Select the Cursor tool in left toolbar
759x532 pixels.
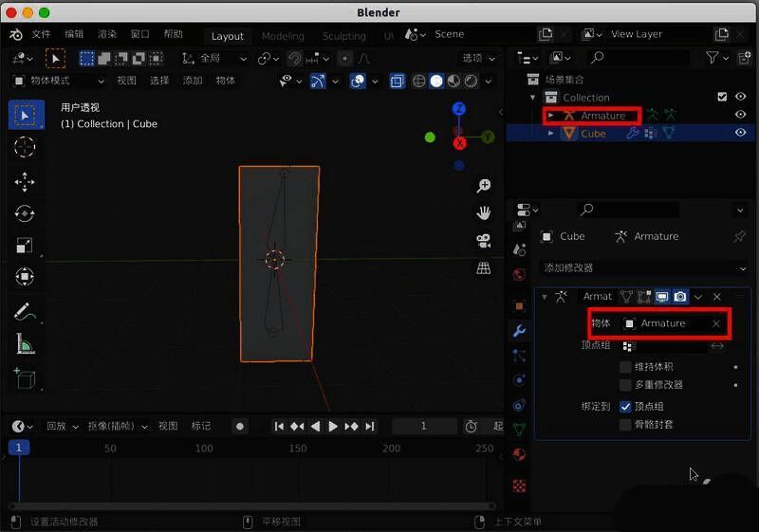(26, 147)
